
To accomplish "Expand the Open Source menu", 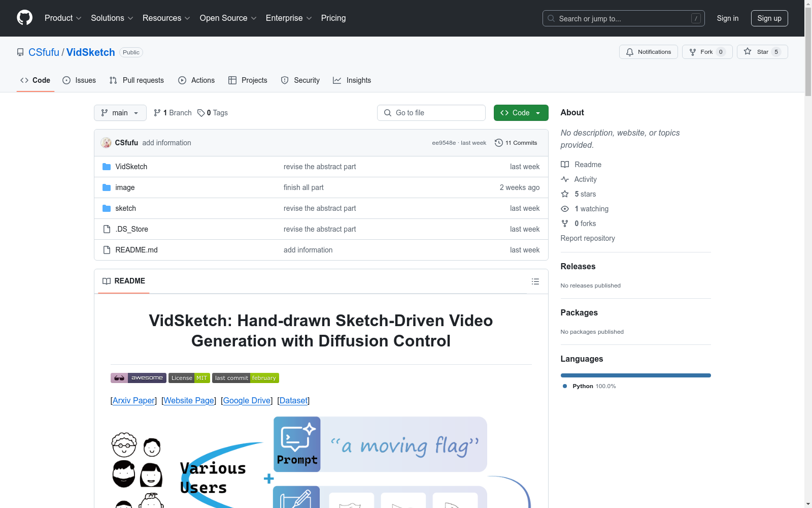I will (228, 18).
